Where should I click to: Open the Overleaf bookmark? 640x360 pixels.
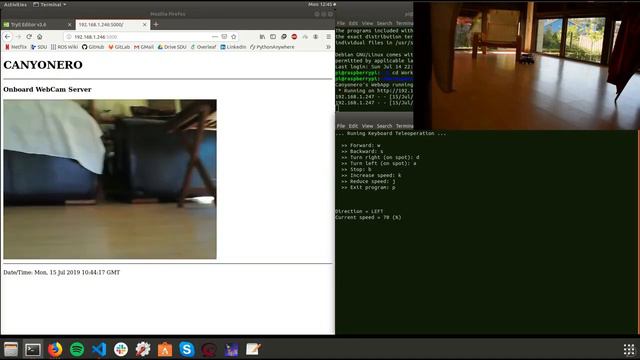(x=203, y=47)
